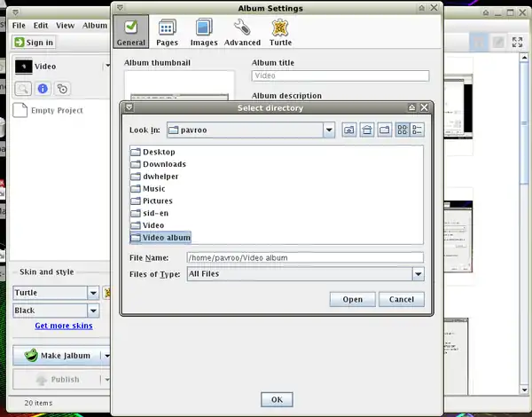This screenshot has width=532, height=417.
Task: Switch file chooser to Details view
Action: pyautogui.click(x=417, y=130)
